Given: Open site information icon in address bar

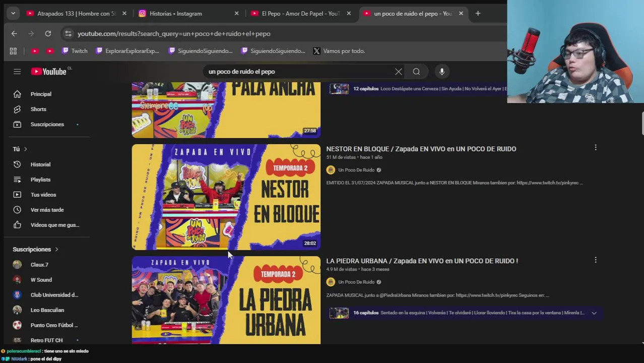Looking at the screenshot, I should [68, 34].
